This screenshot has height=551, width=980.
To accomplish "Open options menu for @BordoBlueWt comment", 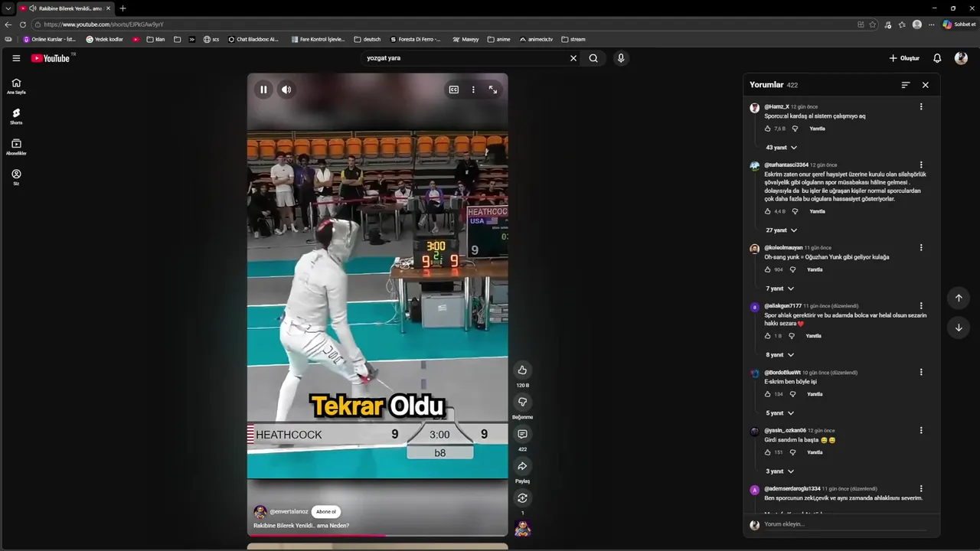I will click(921, 373).
